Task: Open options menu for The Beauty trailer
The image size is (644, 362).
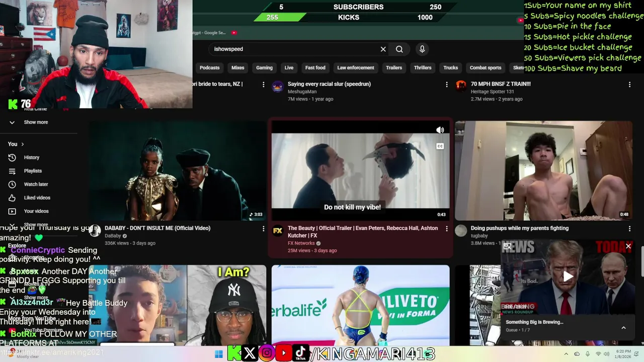Action: click(x=446, y=229)
